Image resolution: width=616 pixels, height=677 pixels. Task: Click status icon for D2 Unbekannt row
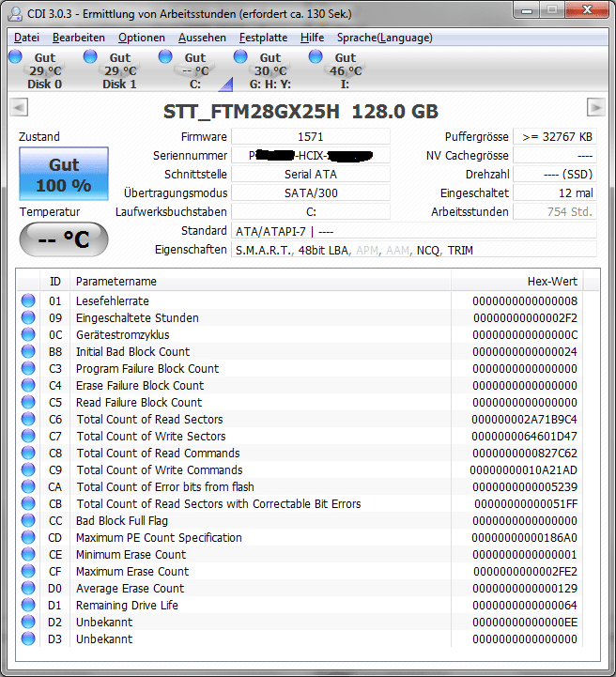[x=28, y=622]
